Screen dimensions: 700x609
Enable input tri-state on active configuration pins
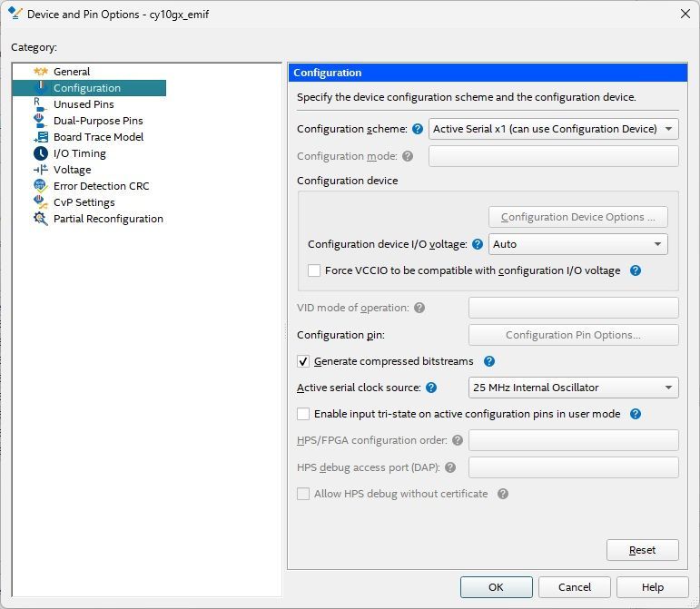303,414
